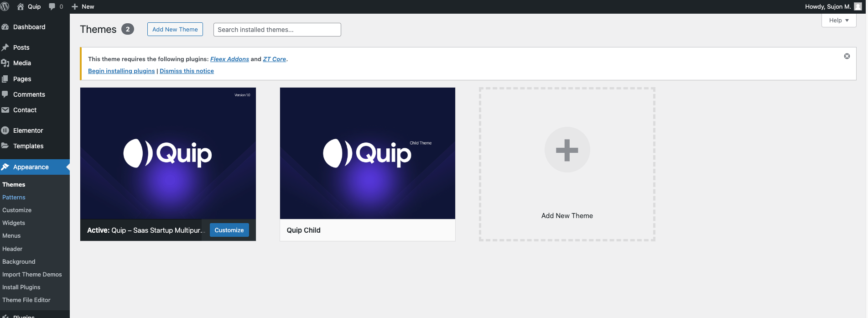Open the Themes submenu item

tap(14, 185)
